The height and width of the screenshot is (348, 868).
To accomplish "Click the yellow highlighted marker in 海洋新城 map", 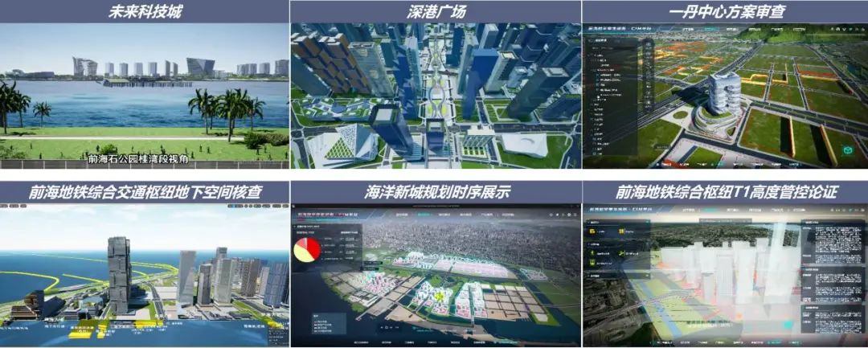I will (x=440, y=297).
